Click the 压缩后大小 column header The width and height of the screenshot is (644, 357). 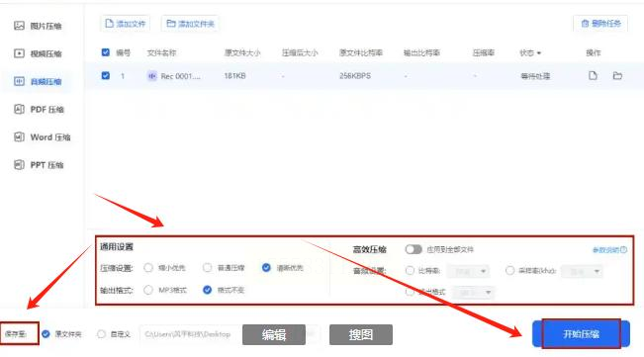[x=300, y=53]
